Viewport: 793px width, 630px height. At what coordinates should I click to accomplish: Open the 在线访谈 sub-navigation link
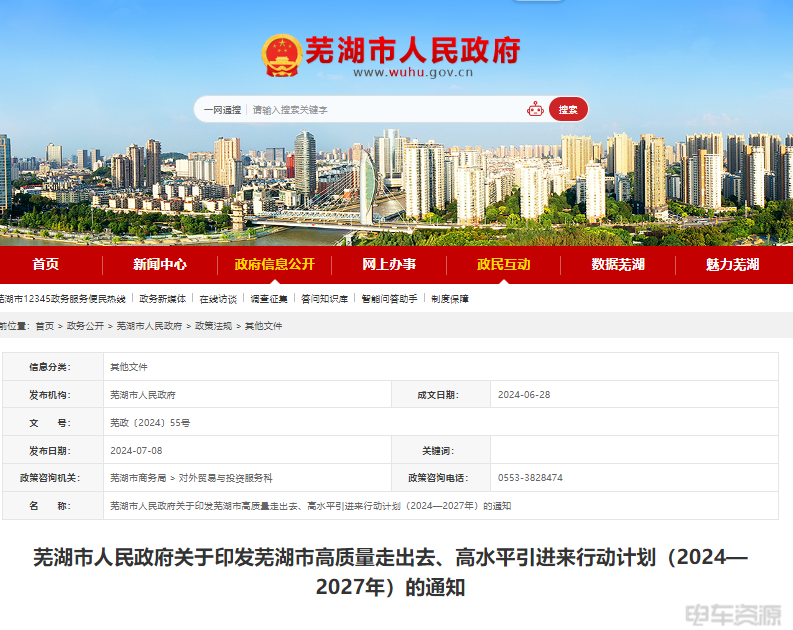(x=218, y=299)
